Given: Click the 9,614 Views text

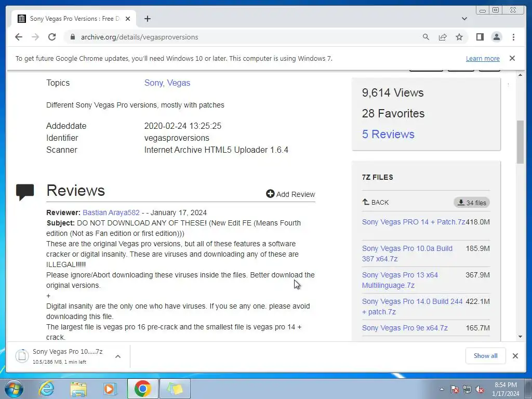Looking at the screenshot, I should point(393,92).
